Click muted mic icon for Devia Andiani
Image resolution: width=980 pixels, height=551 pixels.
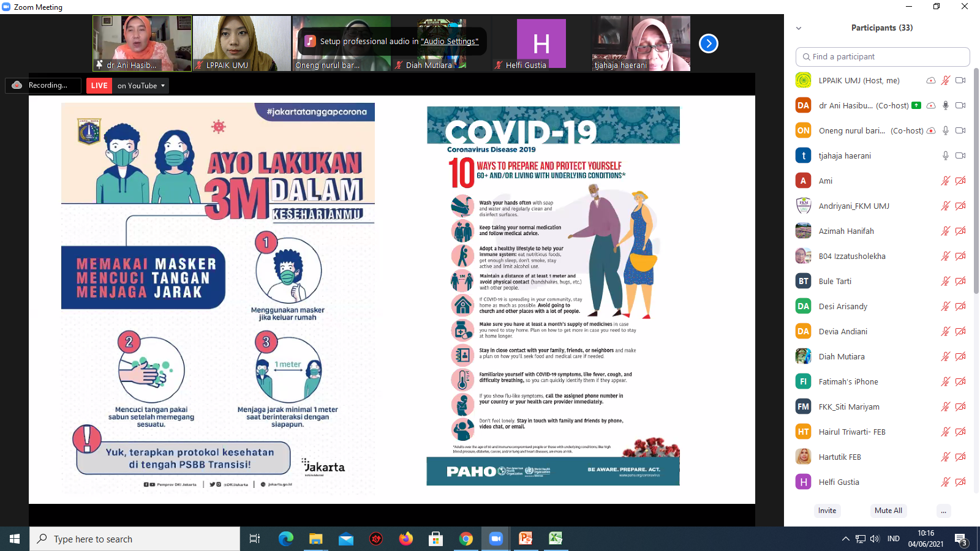pyautogui.click(x=946, y=331)
